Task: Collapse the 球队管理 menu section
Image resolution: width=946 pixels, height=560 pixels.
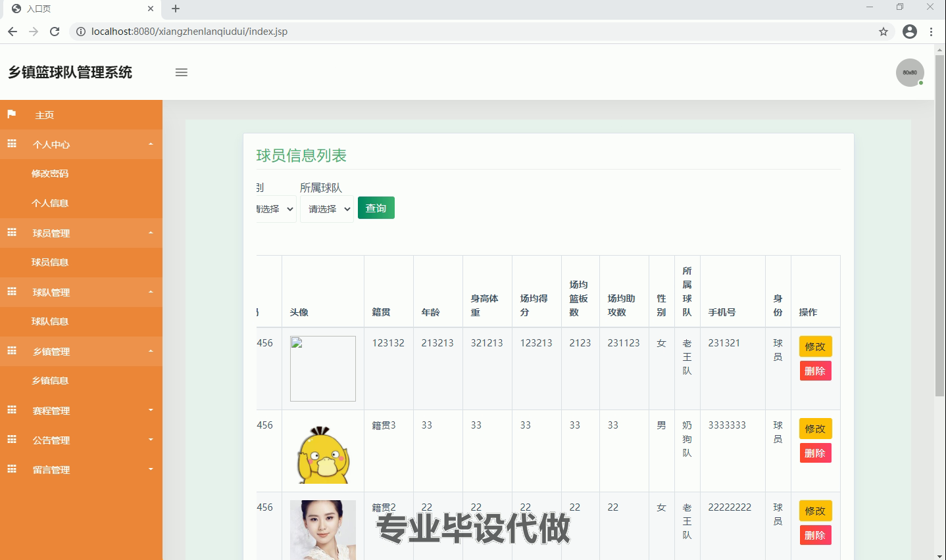Action: [x=81, y=292]
